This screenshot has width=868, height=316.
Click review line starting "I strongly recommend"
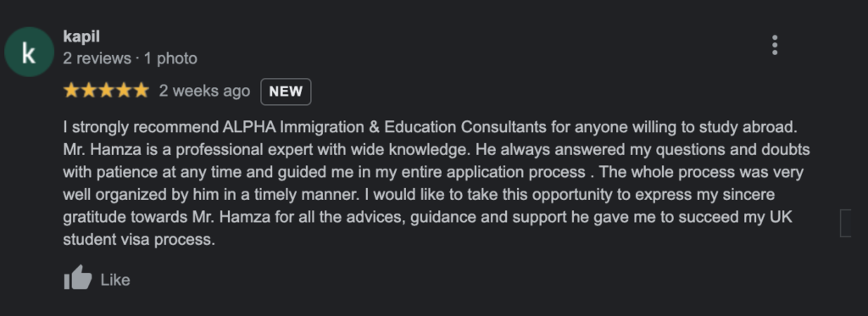coord(430,127)
